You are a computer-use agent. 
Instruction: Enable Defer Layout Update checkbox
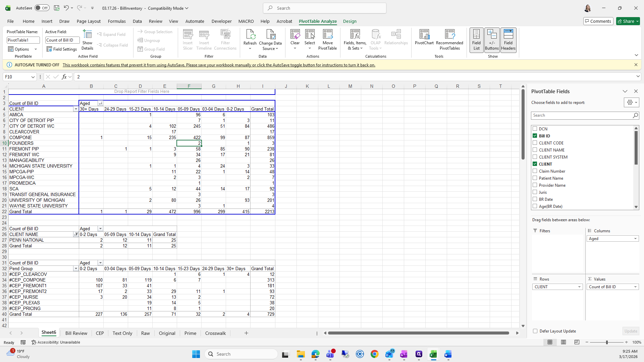535,331
